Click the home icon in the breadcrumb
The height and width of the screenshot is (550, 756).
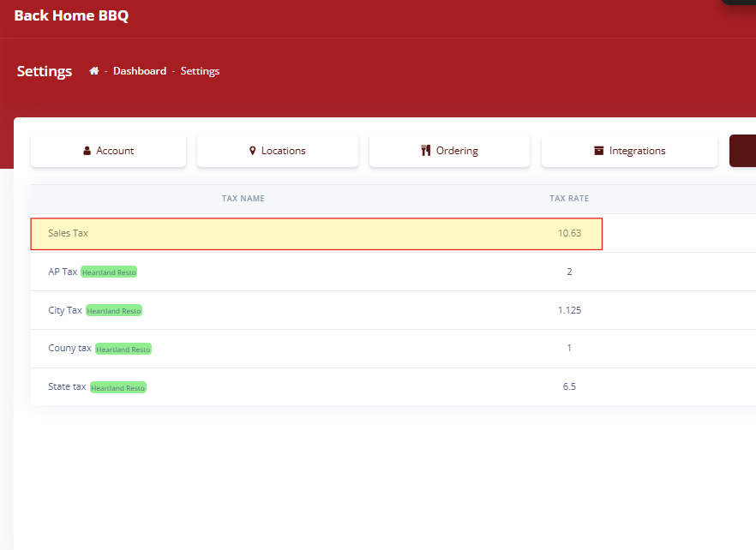pyautogui.click(x=94, y=71)
